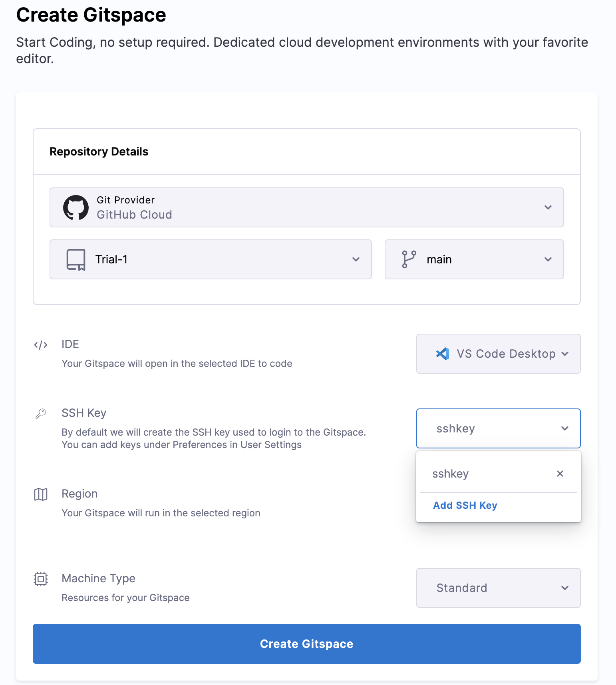Click the repository book icon
Screen dimensions: 616x685
[76, 260]
